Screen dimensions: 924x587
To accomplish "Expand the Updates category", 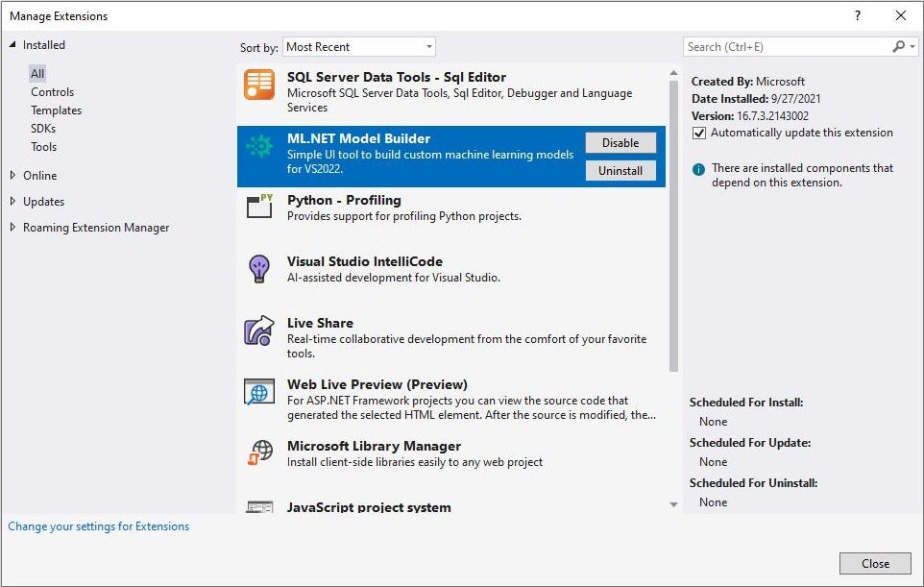I will (x=13, y=202).
